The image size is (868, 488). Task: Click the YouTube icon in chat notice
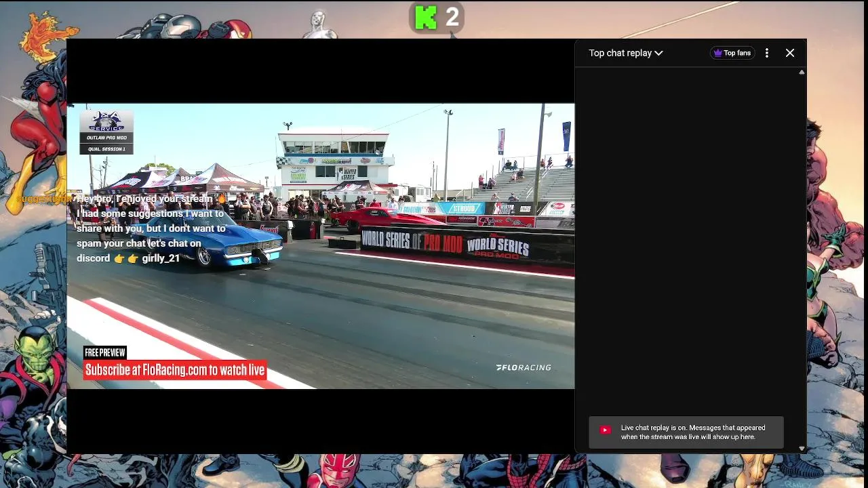pos(606,430)
